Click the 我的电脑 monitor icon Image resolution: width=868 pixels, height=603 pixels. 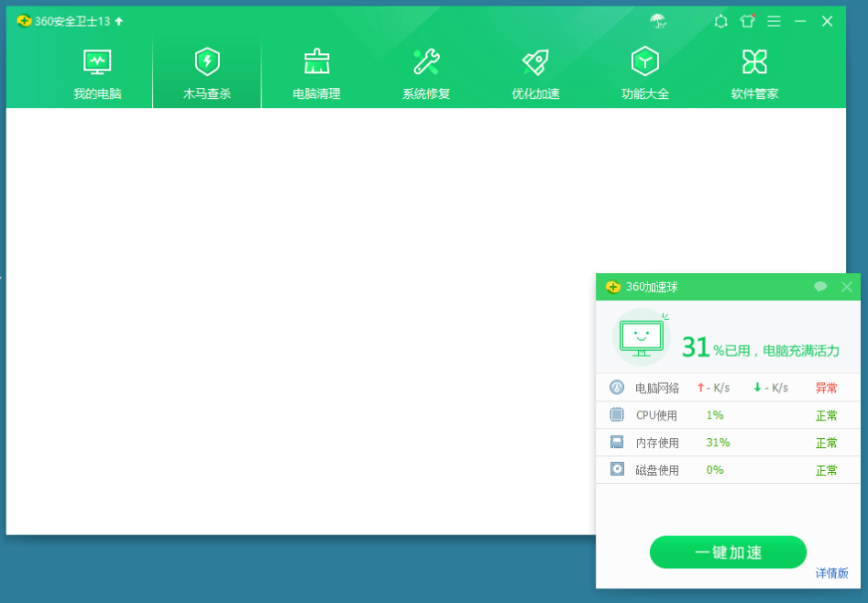[x=97, y=60]
